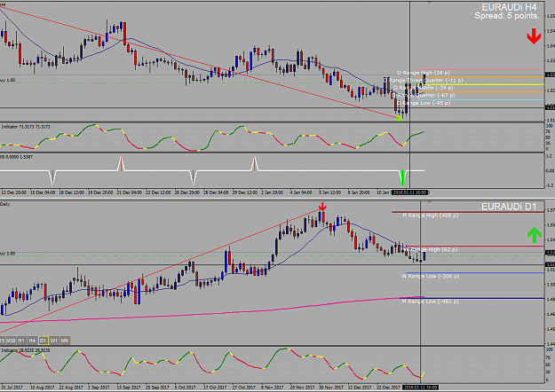Select the small red sell arrow above D1 peak
The height and width of the screenshot is (392, 555).
[x=322, y=207]
